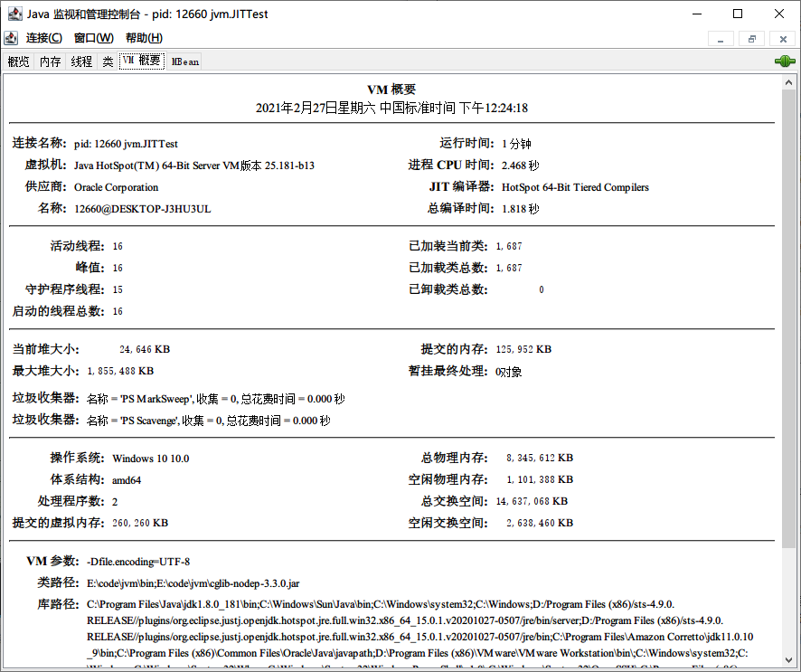Screen dimensions: 801x672
Task: Click the 已加载类总数 label
Action: pyautogui.click(x=448, y=268)
